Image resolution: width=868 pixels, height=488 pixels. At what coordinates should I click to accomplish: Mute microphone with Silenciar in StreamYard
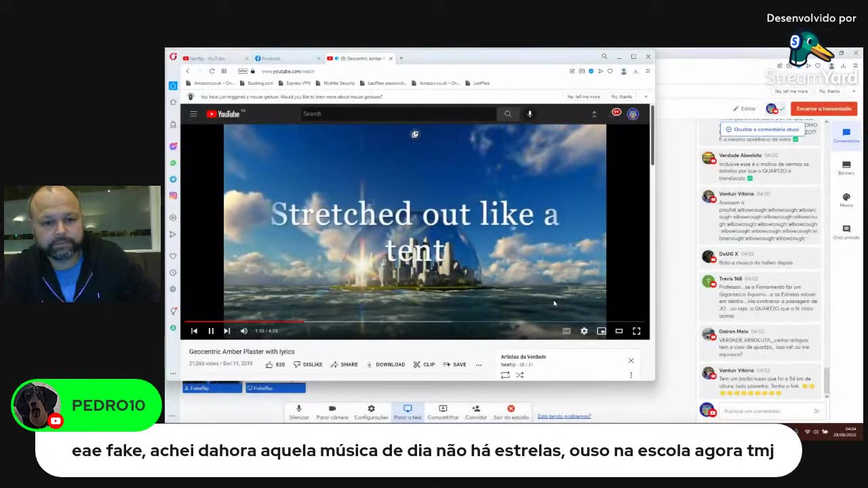point(299,412)
